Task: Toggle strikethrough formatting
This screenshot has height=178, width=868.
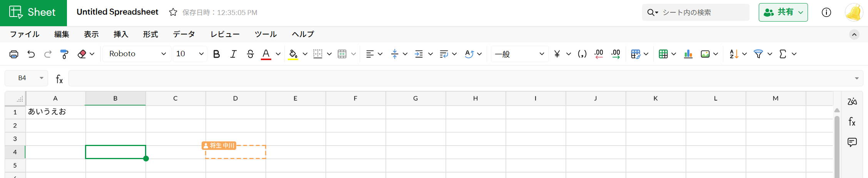Action: (x=250, y=54)
